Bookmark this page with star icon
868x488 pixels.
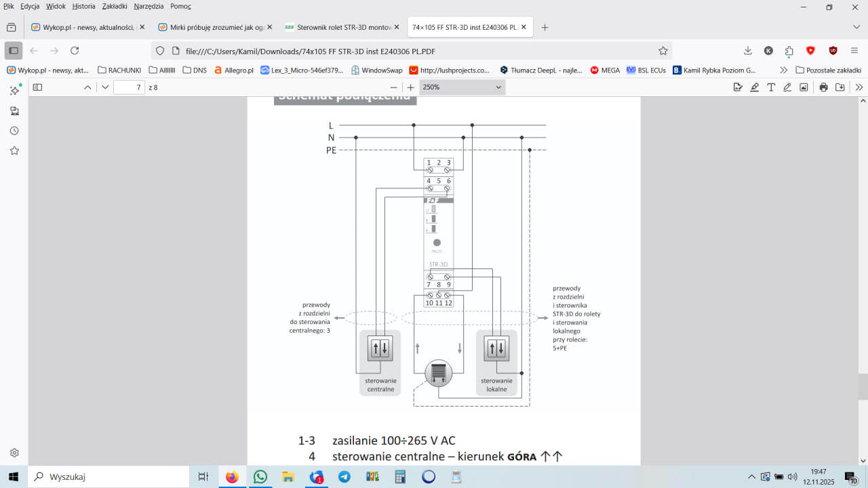pyautogui.click(x=663, y=51)
